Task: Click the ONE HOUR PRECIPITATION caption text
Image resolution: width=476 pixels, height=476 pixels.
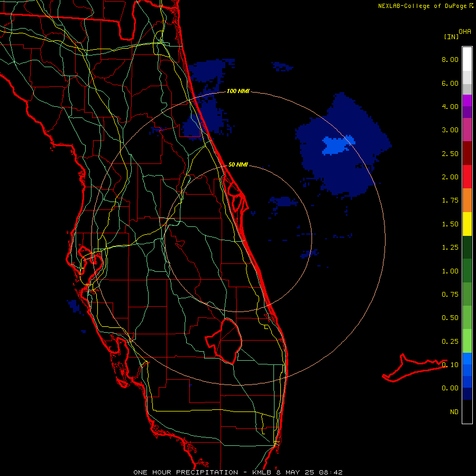Action: click(x=186, y=472)
